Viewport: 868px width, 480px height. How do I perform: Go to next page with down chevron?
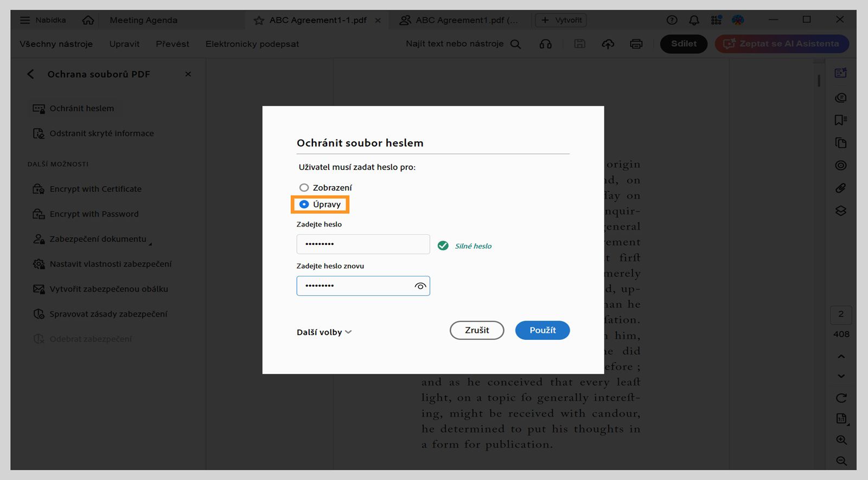pyautogui.click(x=841, y=376)
